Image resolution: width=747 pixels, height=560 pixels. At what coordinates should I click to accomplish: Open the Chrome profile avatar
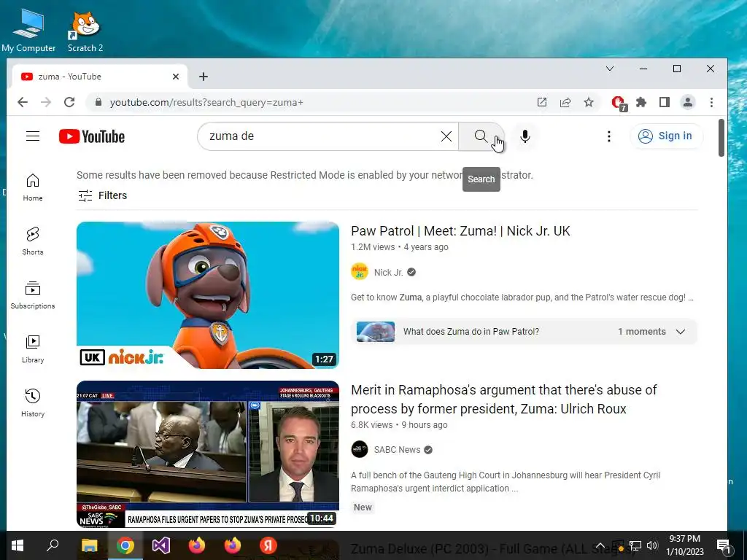[688, 102]
